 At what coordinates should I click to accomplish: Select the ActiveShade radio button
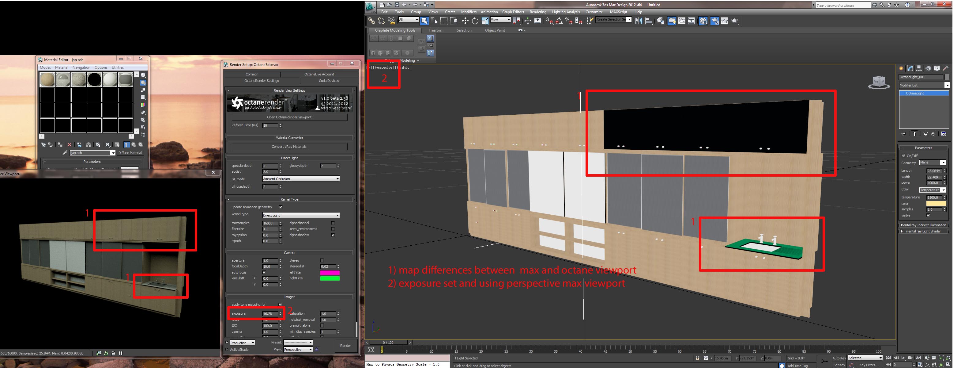[x=227, y=349]
